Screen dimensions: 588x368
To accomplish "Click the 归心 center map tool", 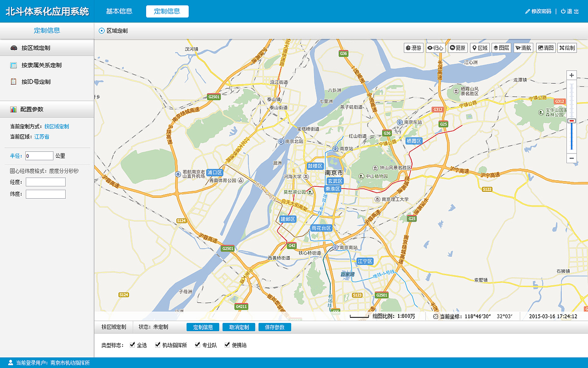I will click(x=435, y=48).
